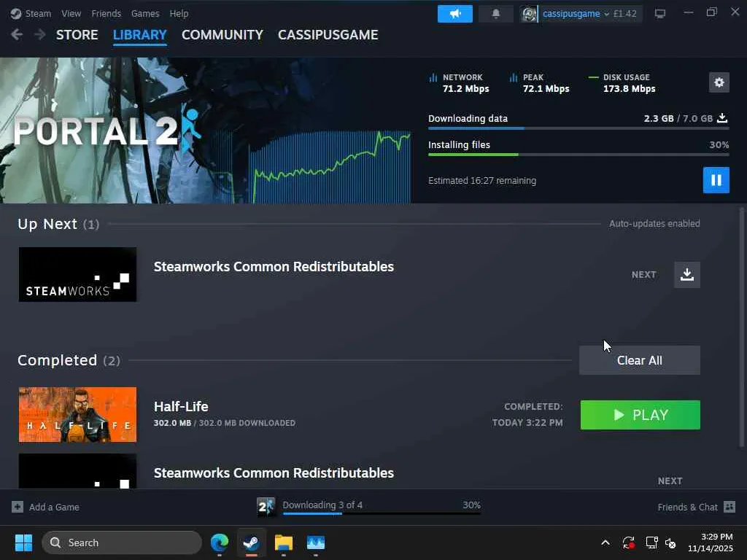This screenshot has height=560, width=747.
Task: Go to the STORE tab
Action: point(77,35)
